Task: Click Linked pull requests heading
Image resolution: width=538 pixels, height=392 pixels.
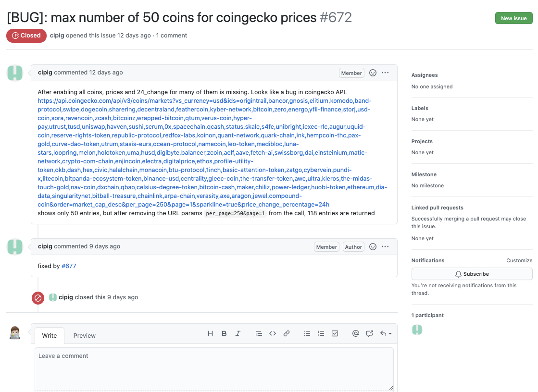Action: [437, 208]
